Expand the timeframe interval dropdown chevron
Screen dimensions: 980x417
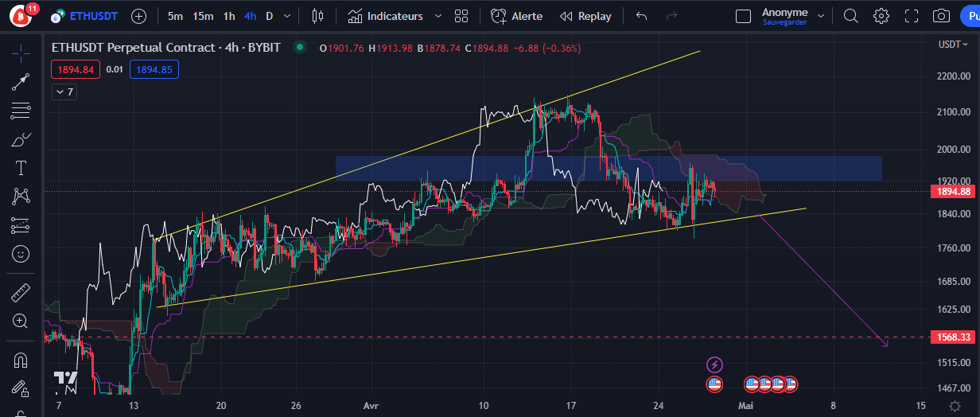point(287,16)
